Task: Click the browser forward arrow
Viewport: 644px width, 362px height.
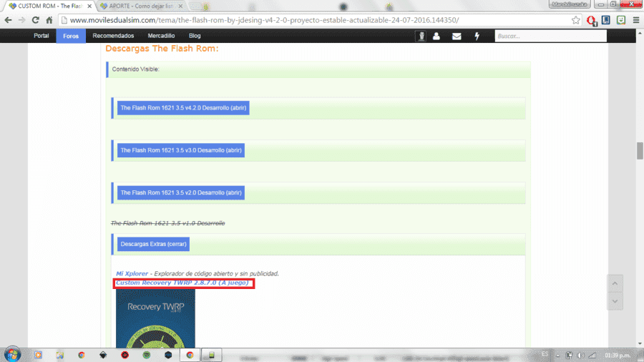Action: 21,20
